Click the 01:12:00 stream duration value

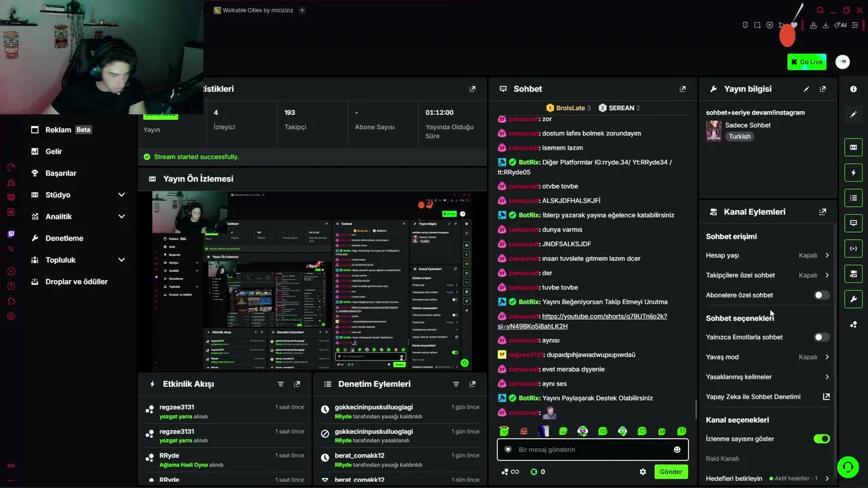click(439, 113)
